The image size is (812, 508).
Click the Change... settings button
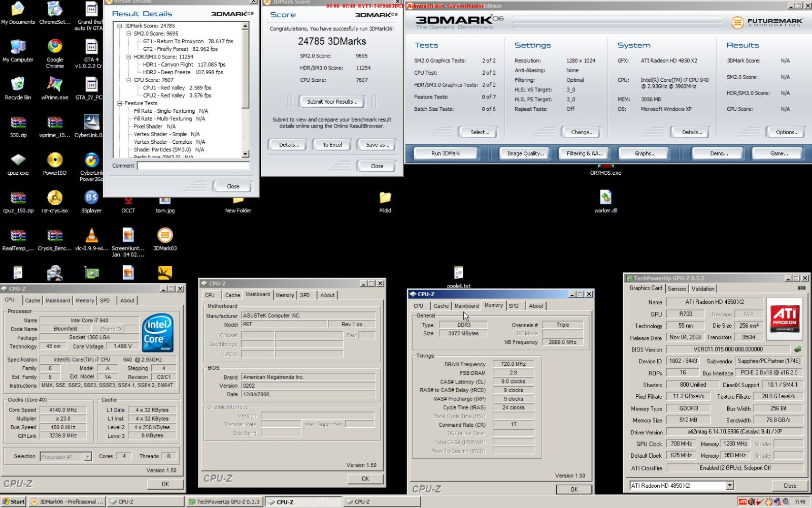point(582,132)
